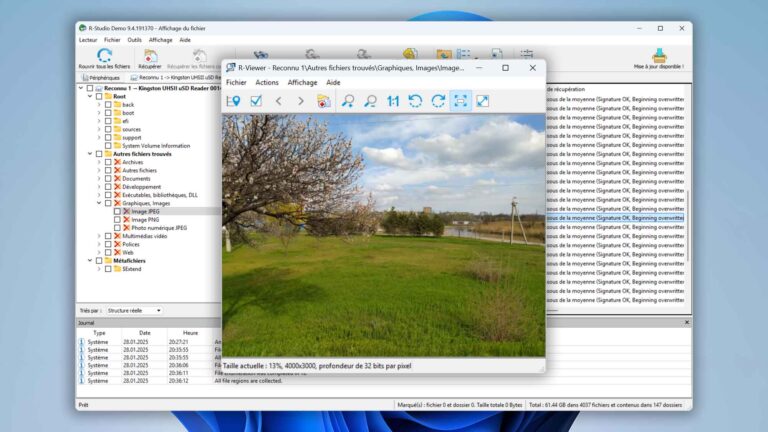Switch to the Périphériques tab
The width and height of the screenshot is (768, 432).
[102, 77]
